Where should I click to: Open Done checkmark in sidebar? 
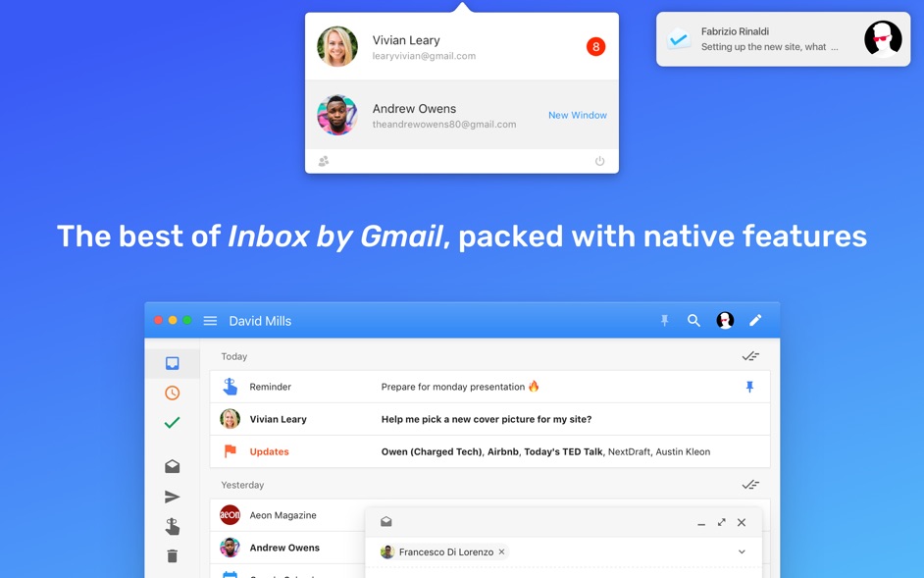pyautogui.click(x=172, y=422)
